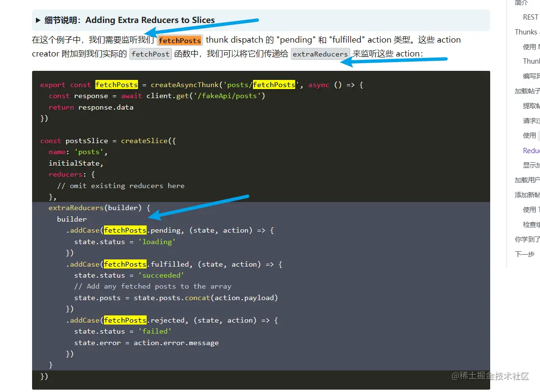This screenshot has height=392, width=540.
Task: Open the 添加新帖 sidebar section
Action: click(527, 195)
